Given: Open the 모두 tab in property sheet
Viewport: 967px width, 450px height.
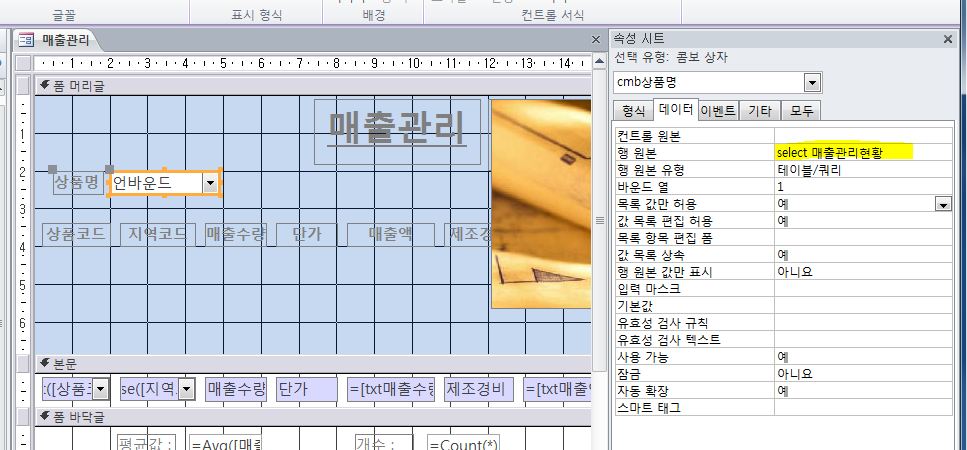Looking at the screenshot, I should click(x=802, y=111).
